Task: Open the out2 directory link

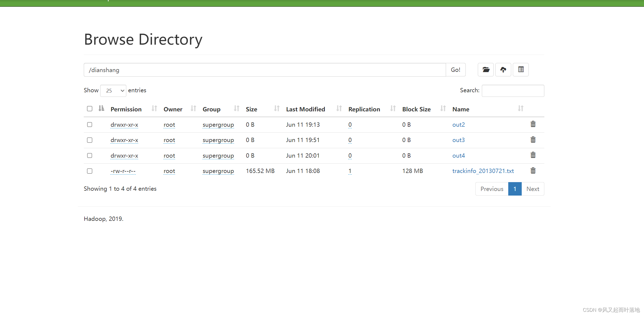Action: (458, 125)
